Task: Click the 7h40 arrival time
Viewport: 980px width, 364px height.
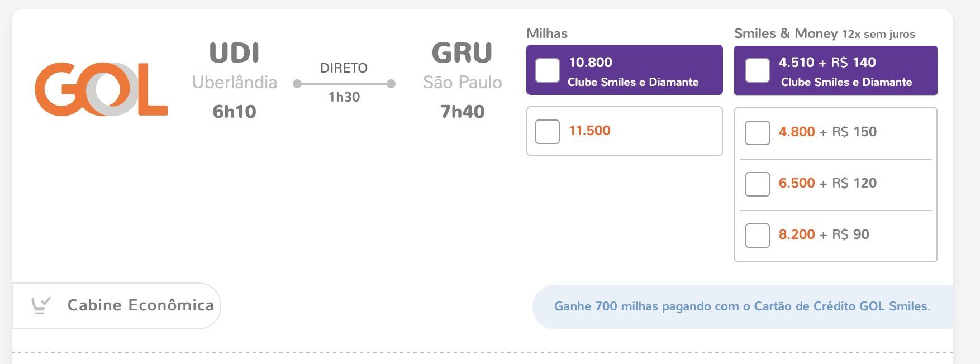Action: tap(462, 112)
